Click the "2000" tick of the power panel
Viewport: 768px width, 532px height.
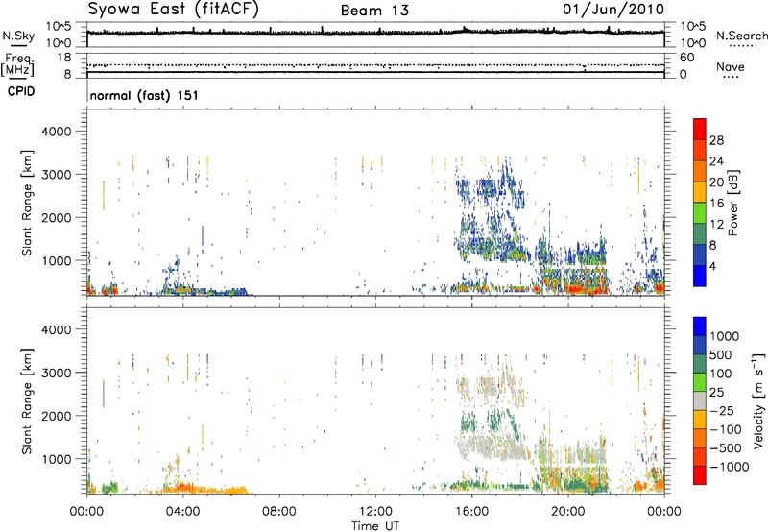pyautogui.click(x=57, y=217)
